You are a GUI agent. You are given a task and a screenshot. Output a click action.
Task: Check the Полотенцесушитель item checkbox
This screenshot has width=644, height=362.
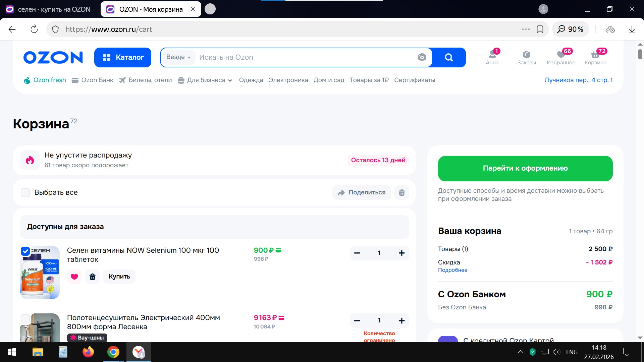point(25,318)
